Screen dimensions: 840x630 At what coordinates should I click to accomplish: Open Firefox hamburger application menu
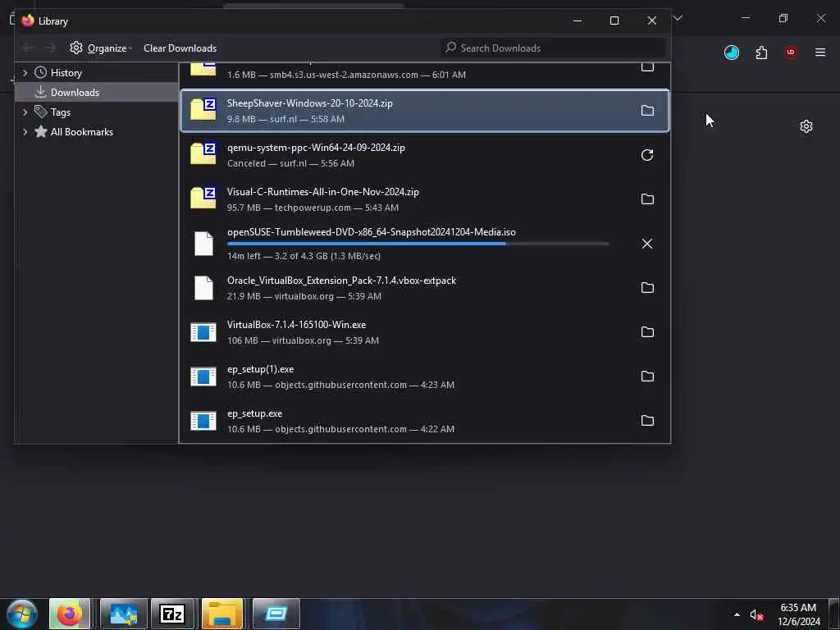click(820, 52)
